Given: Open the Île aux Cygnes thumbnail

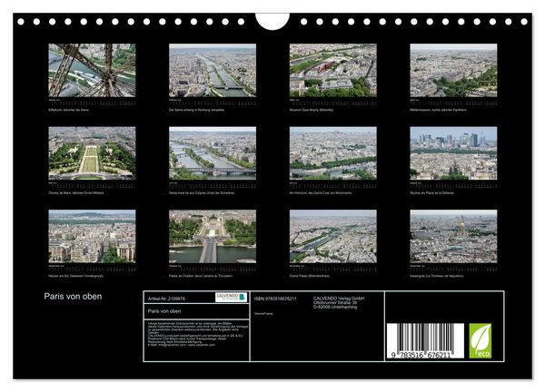Looking at the screenshot, I should (213, 153).
